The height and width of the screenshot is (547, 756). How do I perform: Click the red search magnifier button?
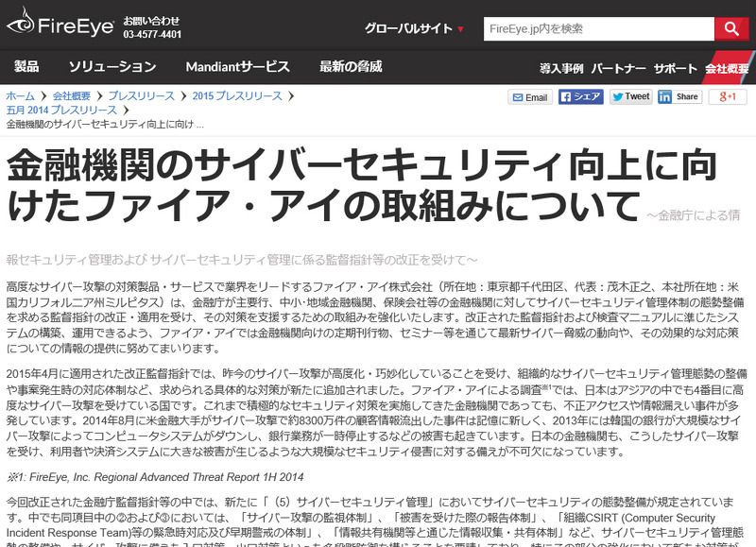[x=731, y=28]
